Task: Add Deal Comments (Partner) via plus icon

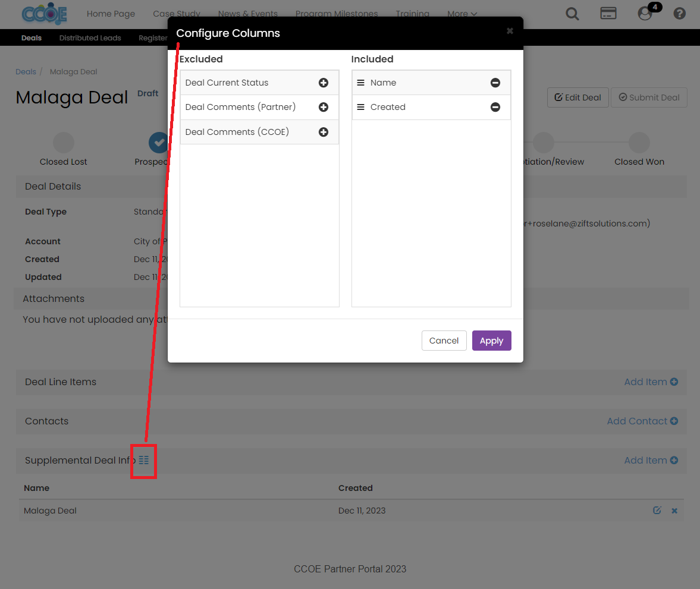Action: [x=324, y=107]
